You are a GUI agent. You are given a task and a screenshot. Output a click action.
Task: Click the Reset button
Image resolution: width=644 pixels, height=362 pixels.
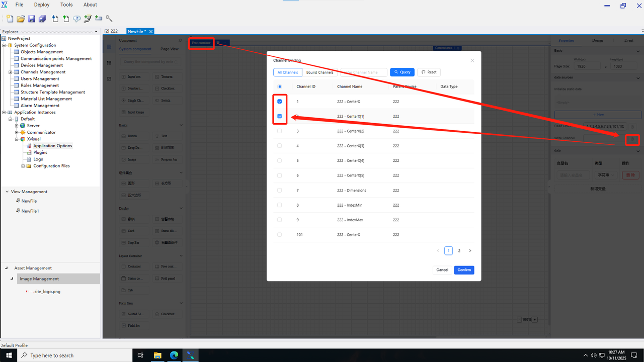coord(429,72)
